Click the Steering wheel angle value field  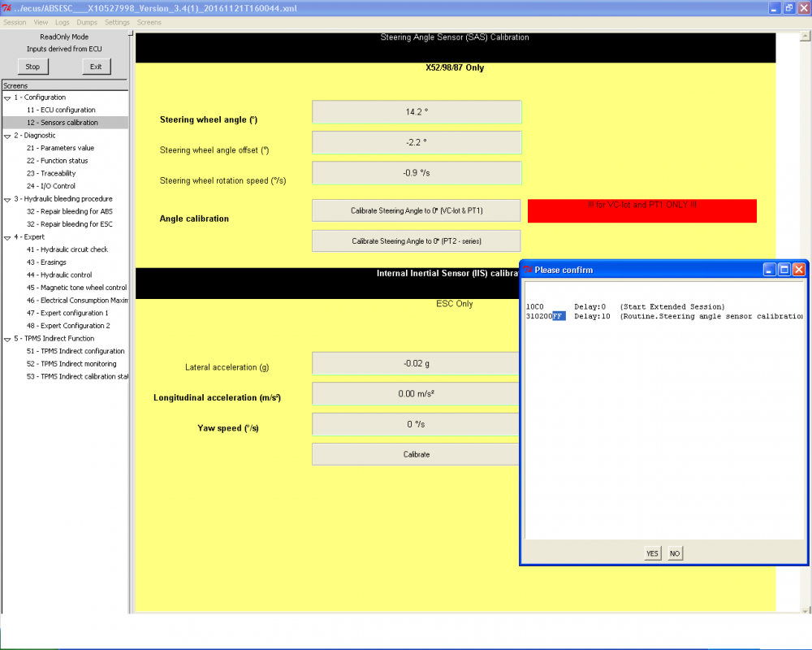pyautogui.click(x=417, y=112)
